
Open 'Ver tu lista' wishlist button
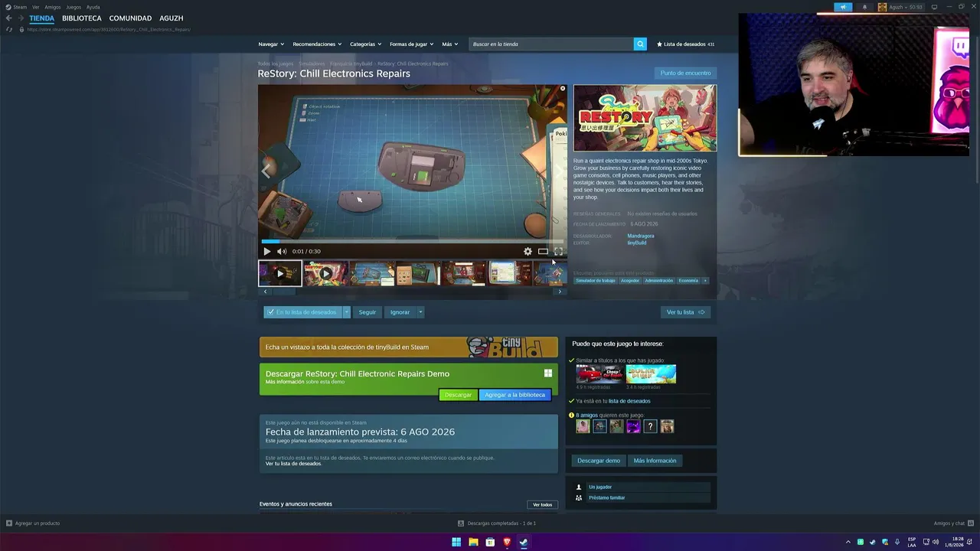tap(685, 312)
